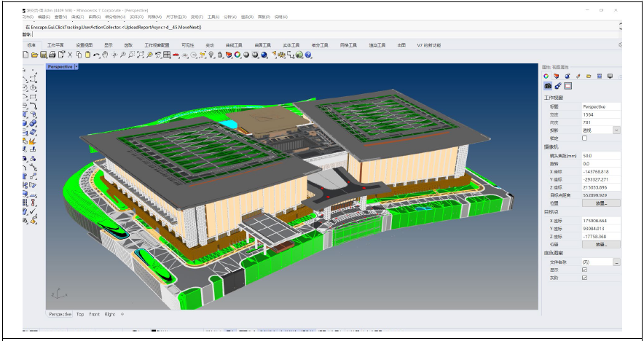Click the camera 位置 放置 button
The width and height of the screenshot is (644, 341).
pyautogui.click(x=601, y=203)
